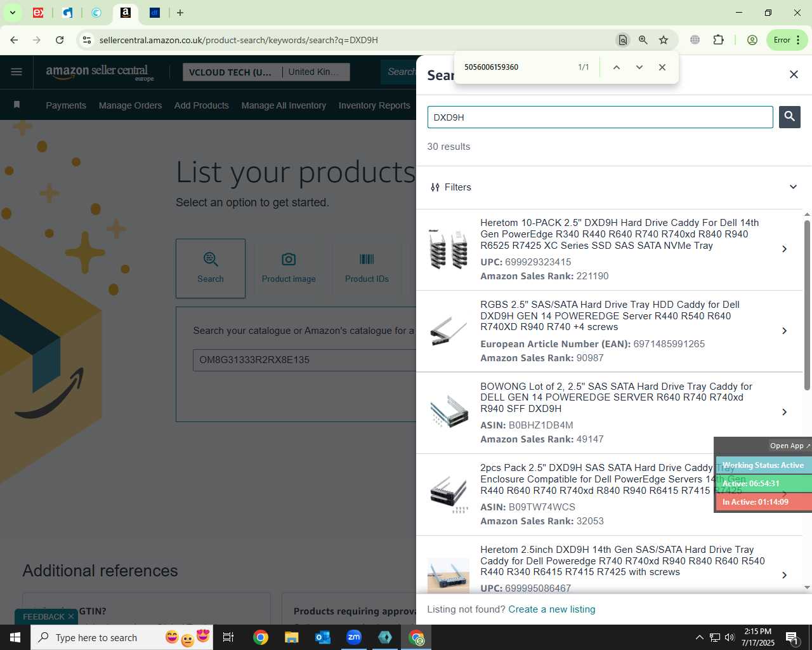
Task: Open Inventory Reports menu
Action: tap(374, 105)
